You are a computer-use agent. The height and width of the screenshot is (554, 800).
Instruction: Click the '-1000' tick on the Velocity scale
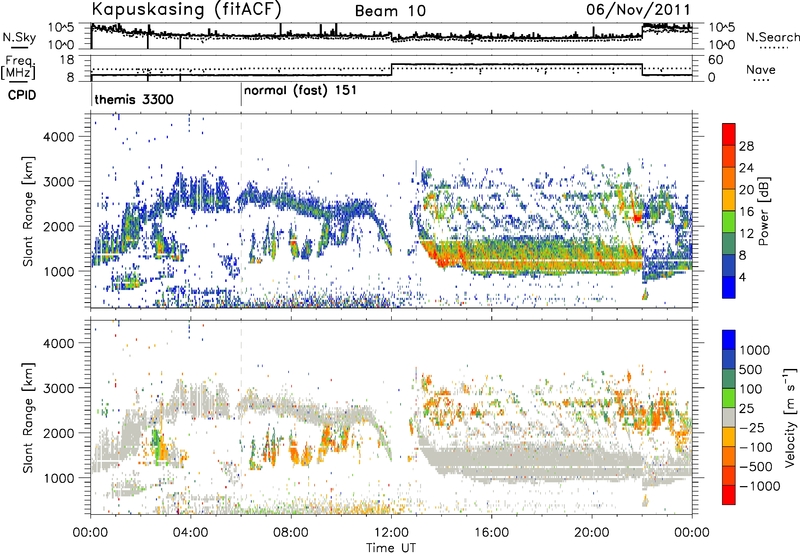[759, 486]
